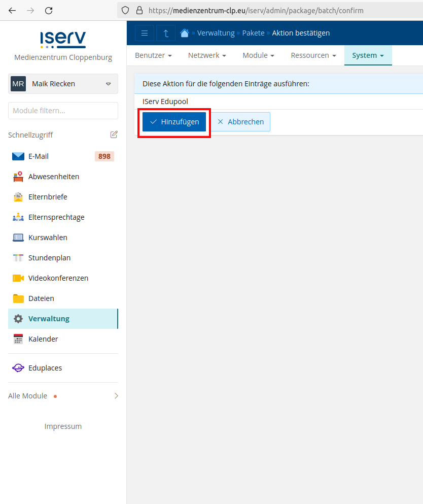Open the System tab menu

368,55
